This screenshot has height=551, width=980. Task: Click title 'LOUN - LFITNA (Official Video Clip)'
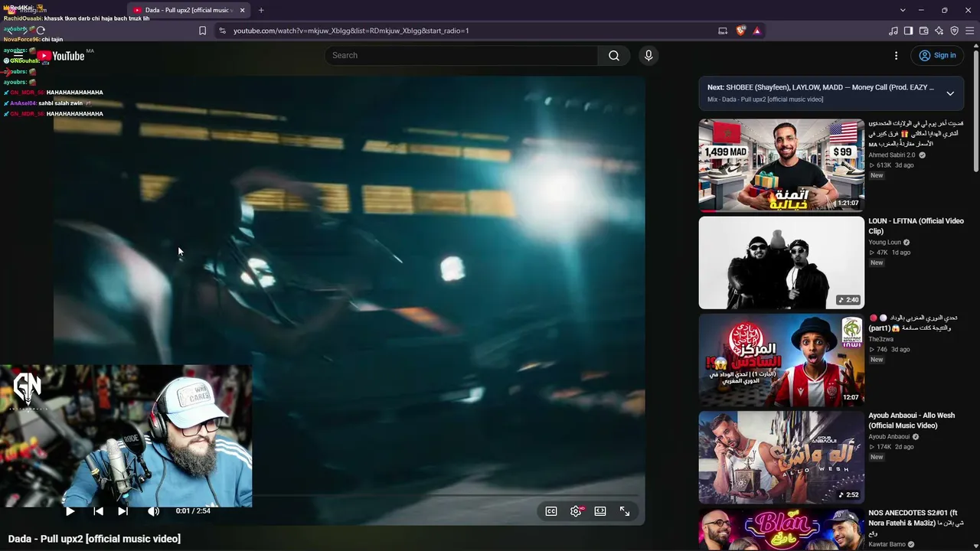pyautogui.click(x=916, y=226)
